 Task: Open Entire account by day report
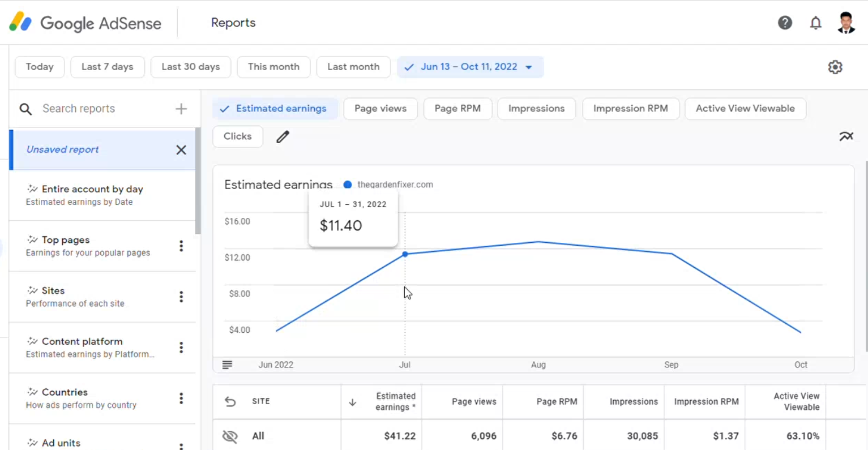(102, 195)
